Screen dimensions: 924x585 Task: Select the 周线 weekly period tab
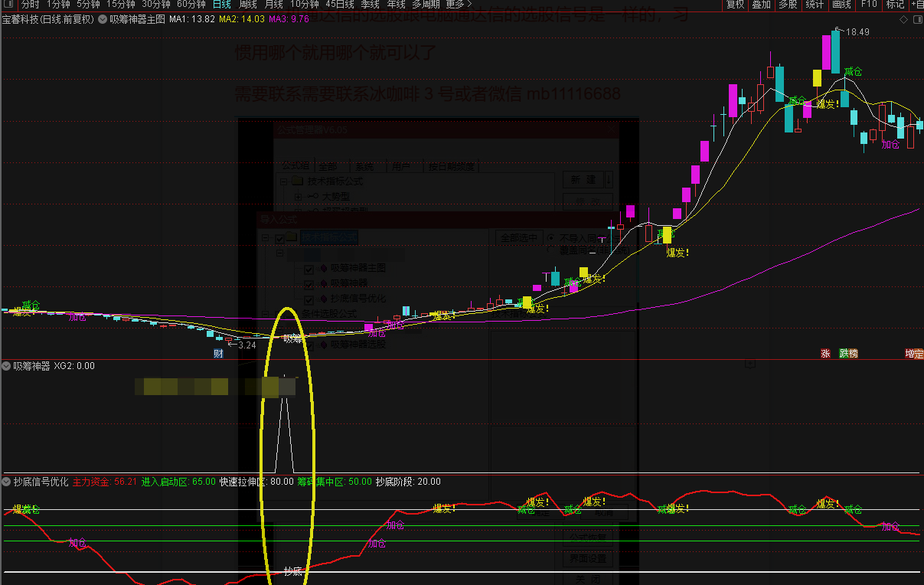click(x=248, y=5)
